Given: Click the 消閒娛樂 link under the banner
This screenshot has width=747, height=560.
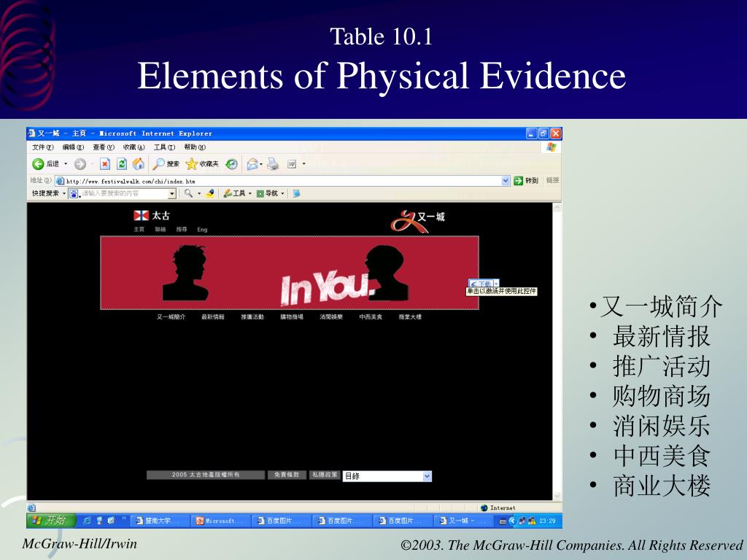Looking at the screenshot, I should 331,316.
